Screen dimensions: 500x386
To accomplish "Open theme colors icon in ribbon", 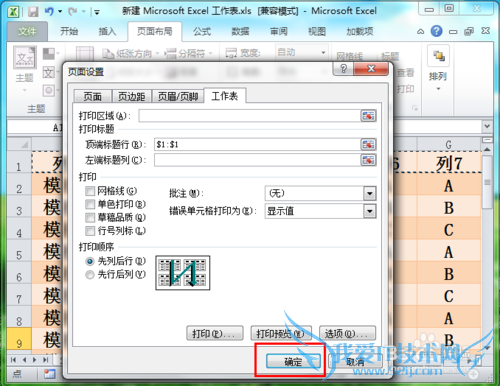I will coord(49,53).
